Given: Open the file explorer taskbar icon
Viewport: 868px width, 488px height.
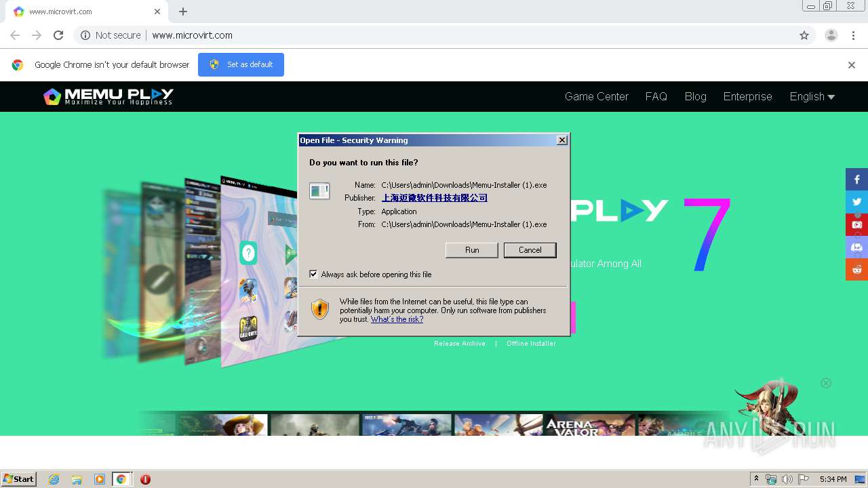Looking at the screenshot, I should tap(77, 479).
